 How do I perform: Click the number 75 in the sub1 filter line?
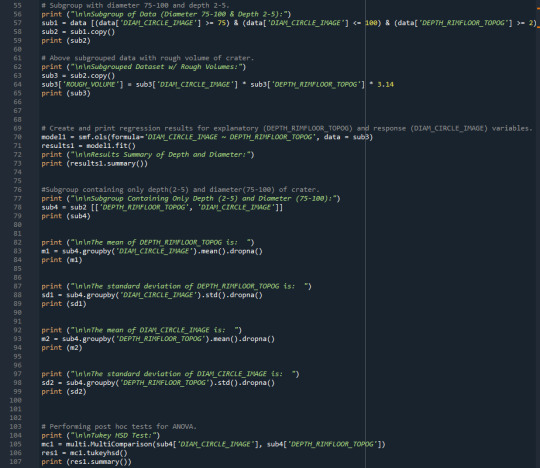221,23
